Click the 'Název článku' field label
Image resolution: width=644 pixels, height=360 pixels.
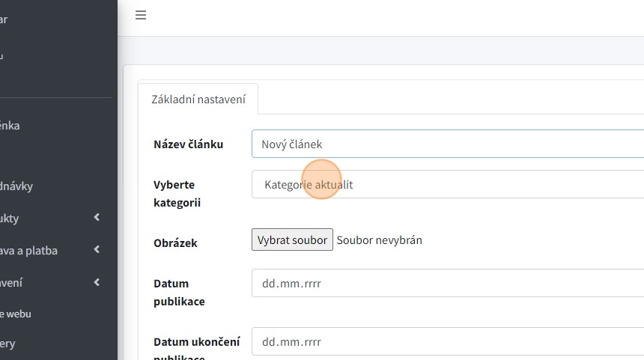[x=189, y=144]
